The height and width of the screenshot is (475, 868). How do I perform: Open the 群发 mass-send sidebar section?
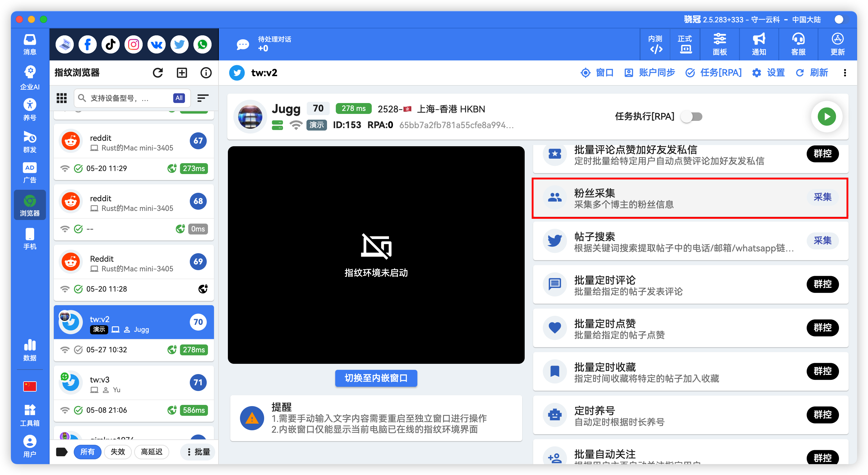30,141
